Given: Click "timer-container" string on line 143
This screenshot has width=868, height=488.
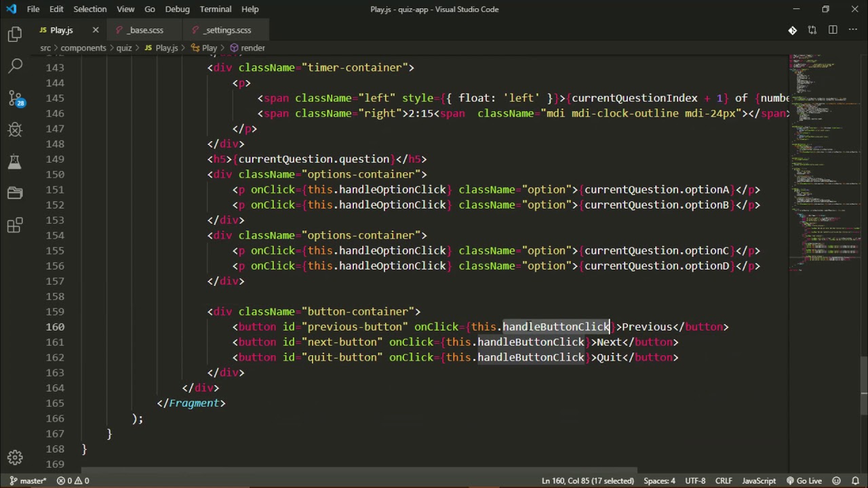Looking at the screenshot, I should point(355,68).
